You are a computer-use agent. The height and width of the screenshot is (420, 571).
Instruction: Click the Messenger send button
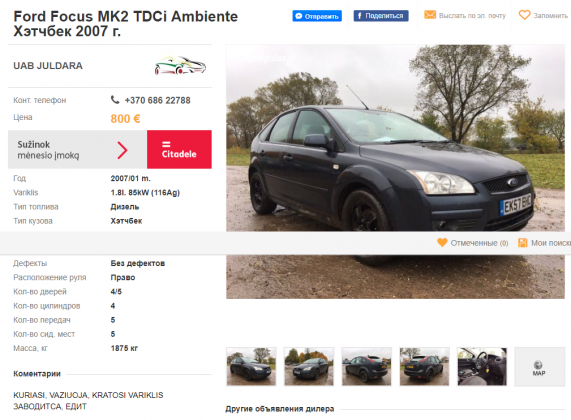317,16
